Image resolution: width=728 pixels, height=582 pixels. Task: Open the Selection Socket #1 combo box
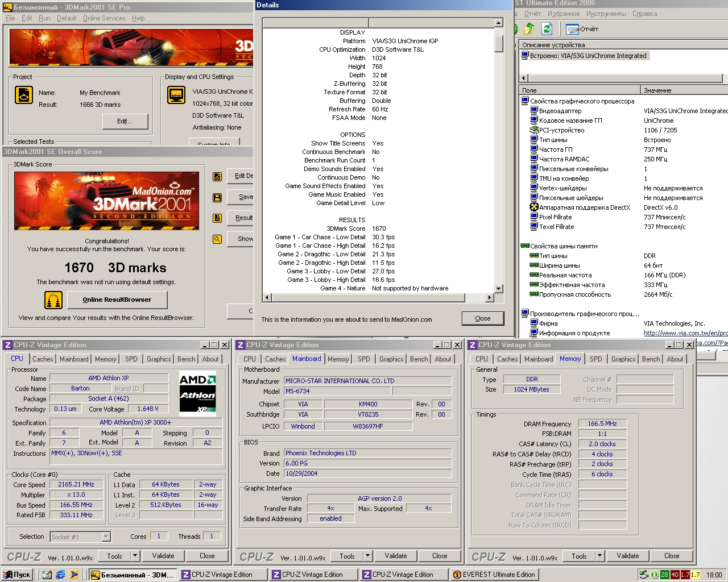pyautogui.click(x=80, y=537)
